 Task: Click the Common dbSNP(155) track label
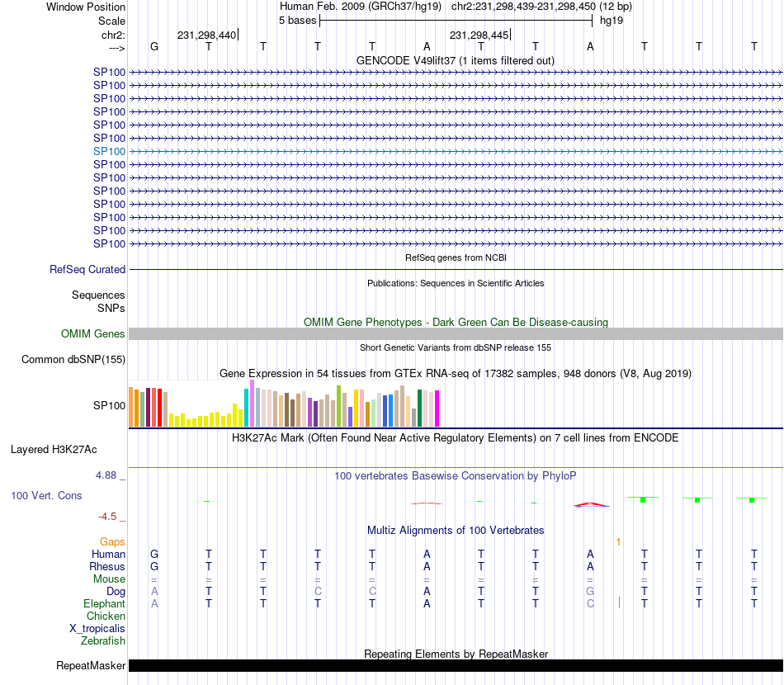[x=73, y=360]
